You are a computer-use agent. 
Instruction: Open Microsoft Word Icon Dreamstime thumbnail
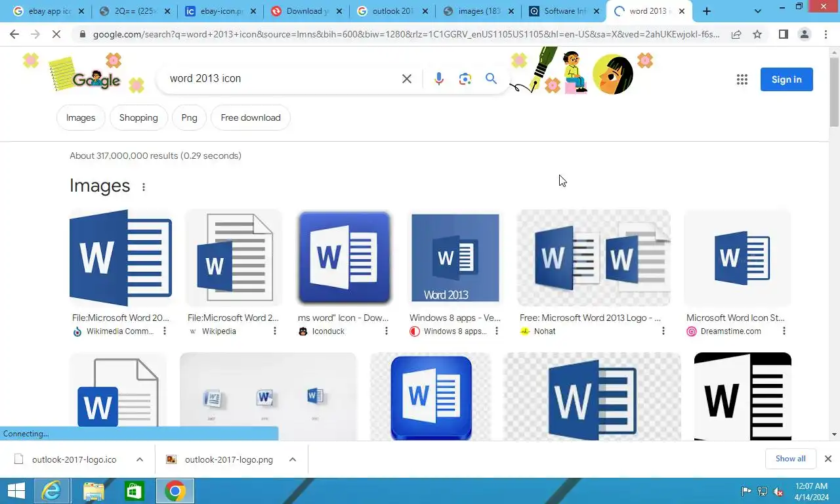(x=738, y=258)
